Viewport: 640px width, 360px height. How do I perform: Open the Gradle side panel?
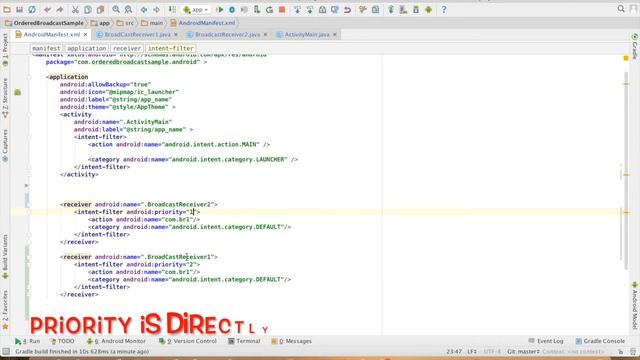click(x=635, y=46)
